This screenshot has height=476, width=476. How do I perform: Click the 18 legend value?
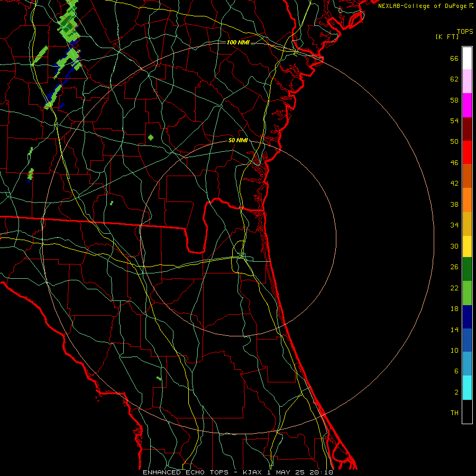[454, 309]
